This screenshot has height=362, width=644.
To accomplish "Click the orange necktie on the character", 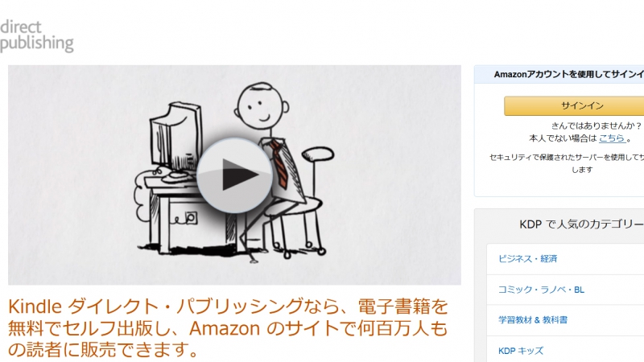I will 279,164.
